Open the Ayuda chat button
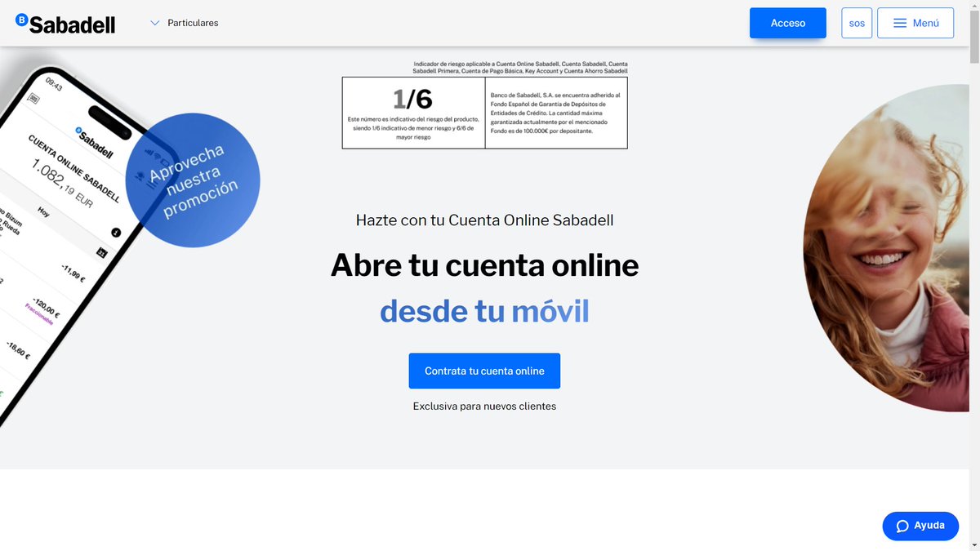Image resolution: width=980 pixels, height=551 pixels. 920,526
